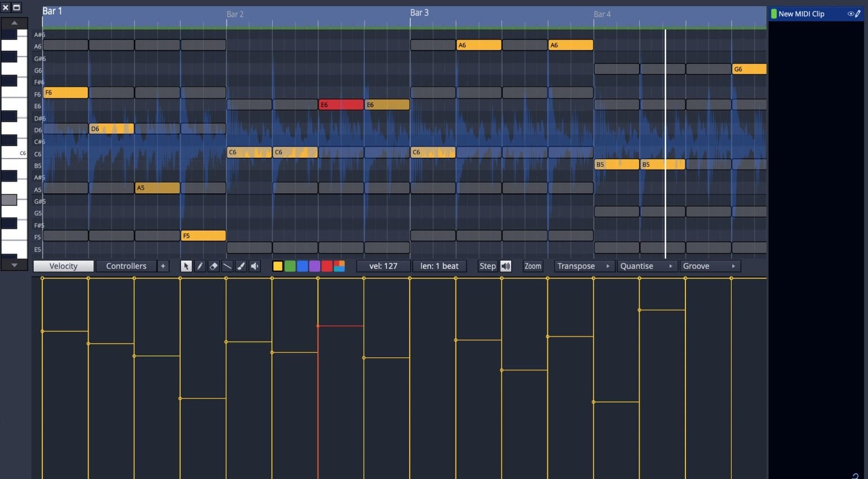Toggle the note audition speaker tool
The width and height of the screenshot is (868, 479).
pos(254,266)
